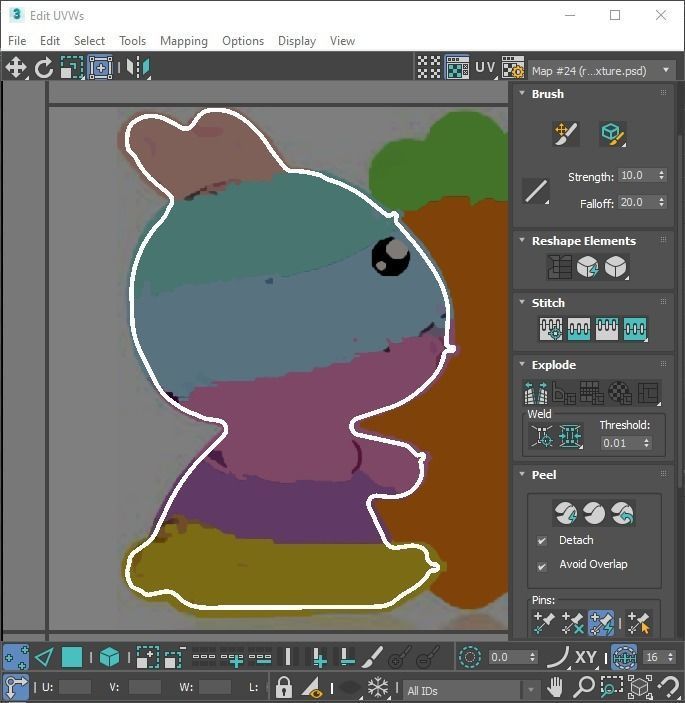The height and width of the screenshot is (703, 685).
Task: Open the Edit menu
Action: pyautogui.click(x=50, y=41)
